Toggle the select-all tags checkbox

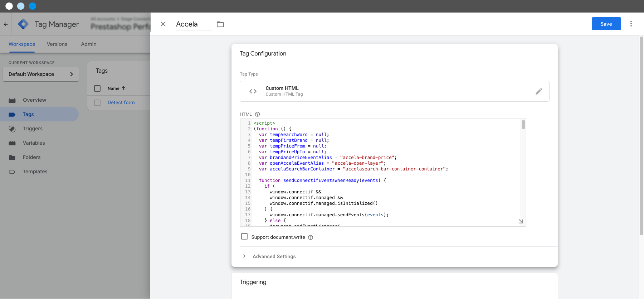97,88
